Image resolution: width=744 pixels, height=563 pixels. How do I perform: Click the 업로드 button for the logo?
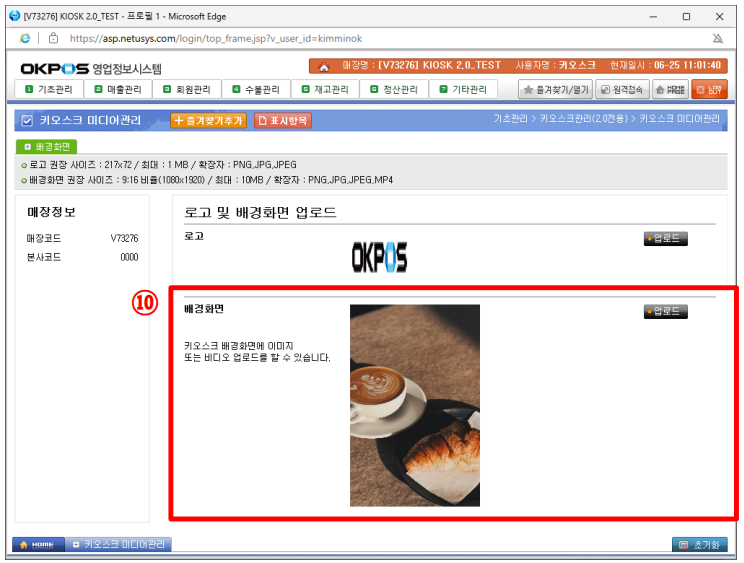tap(666, 238)
